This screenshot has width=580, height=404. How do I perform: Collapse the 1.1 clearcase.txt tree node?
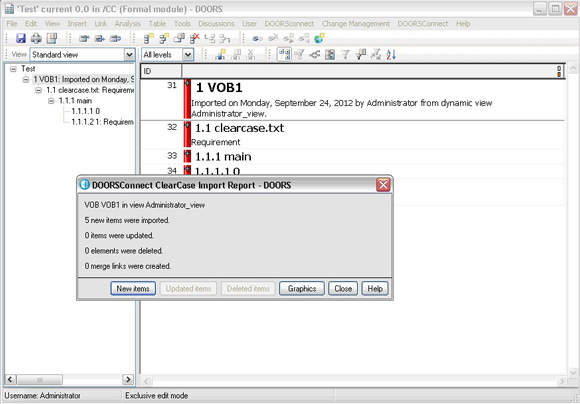coord(38,90)
